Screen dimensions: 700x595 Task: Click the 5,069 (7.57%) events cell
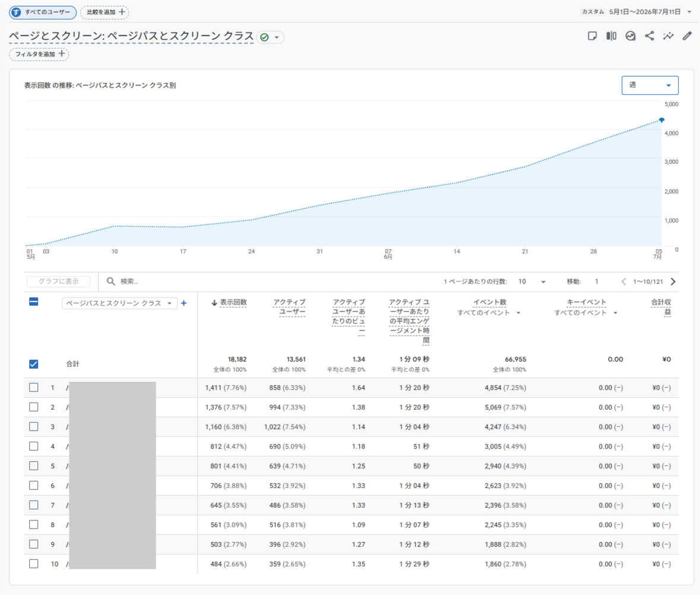(505, 407)
